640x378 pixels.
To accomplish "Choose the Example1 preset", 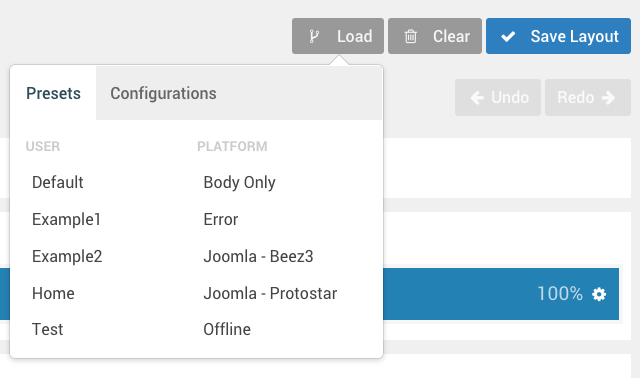I will click(66, 220).
